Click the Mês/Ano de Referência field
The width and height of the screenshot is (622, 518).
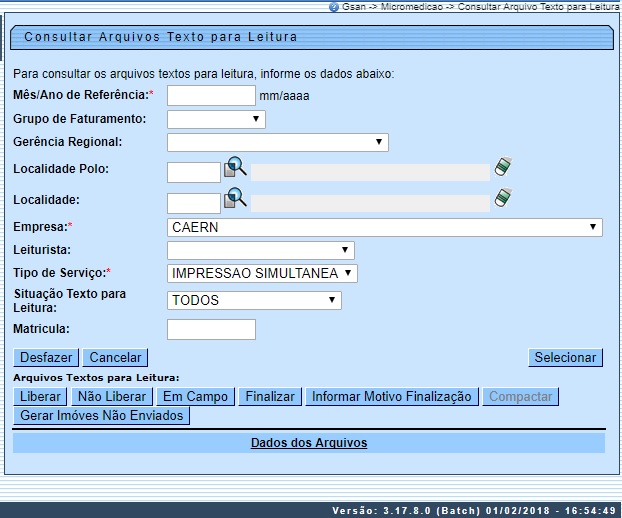211,96
